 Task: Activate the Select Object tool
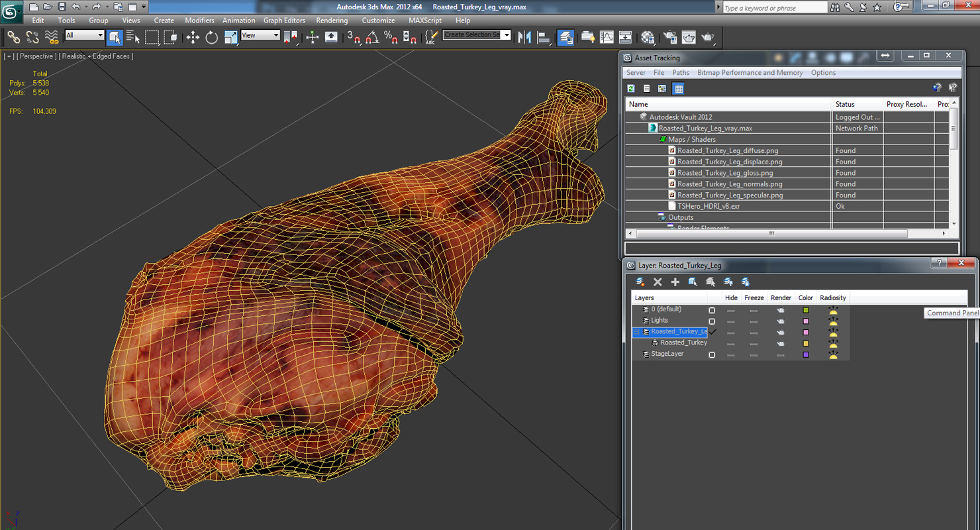(115, 37)
